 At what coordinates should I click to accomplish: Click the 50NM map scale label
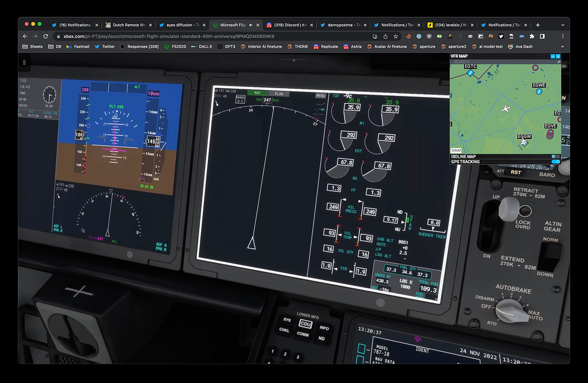(456, 151)
